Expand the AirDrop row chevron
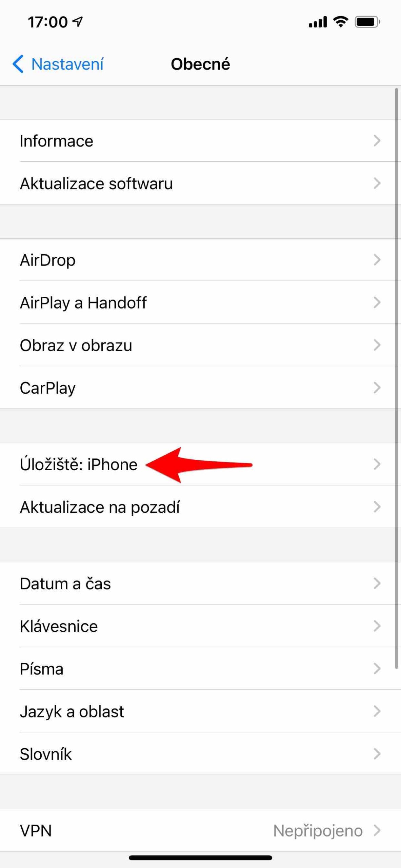The image size is (401, 868). pos(377,260)
